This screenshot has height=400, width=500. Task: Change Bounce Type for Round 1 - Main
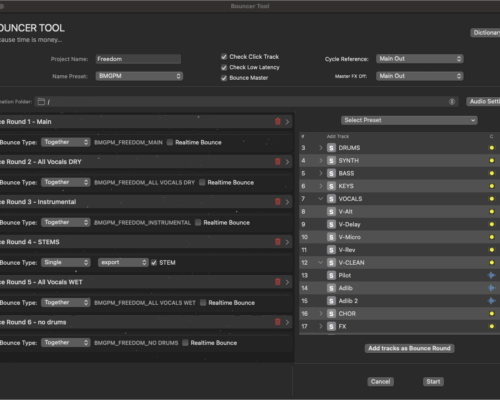point(65,142)
